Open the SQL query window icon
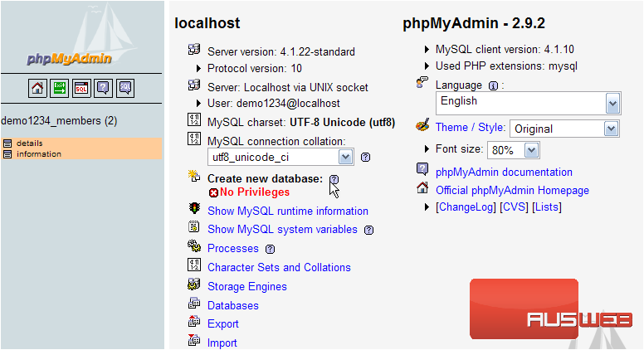 [81, 88]
